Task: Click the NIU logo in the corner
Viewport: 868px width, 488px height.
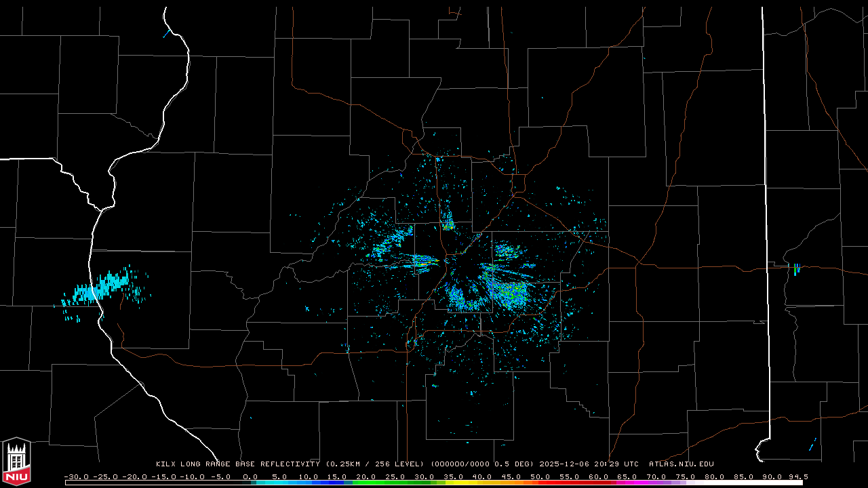Action: pyautogui.click(x=16, y=462)
